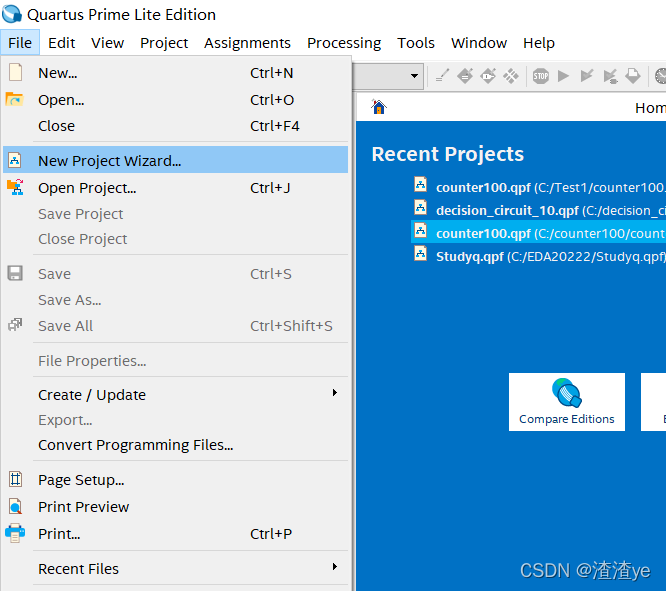Launch New Project Wizard...
666x591 pixels.
click(175, 160)
